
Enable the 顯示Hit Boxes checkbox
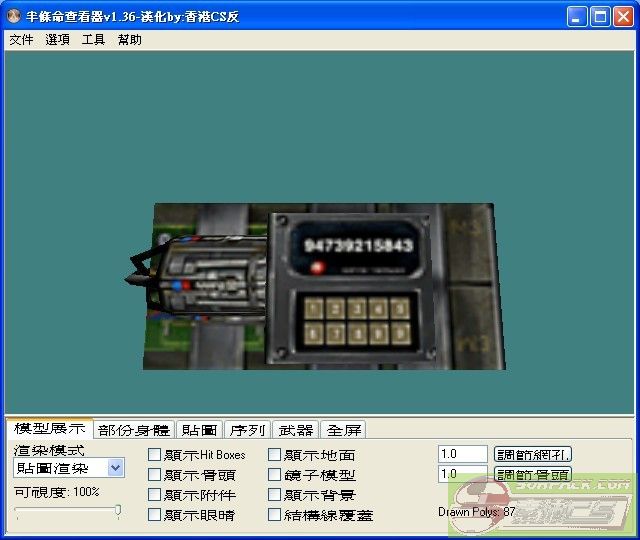tap(155, 455)
